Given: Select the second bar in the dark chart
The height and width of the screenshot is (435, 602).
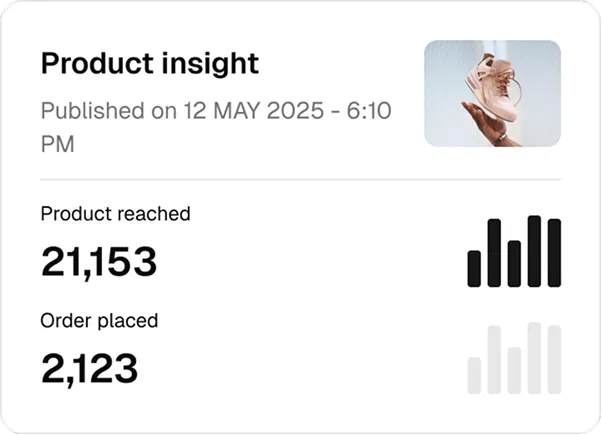Looking at the screenshot, I should click(494, 254).
